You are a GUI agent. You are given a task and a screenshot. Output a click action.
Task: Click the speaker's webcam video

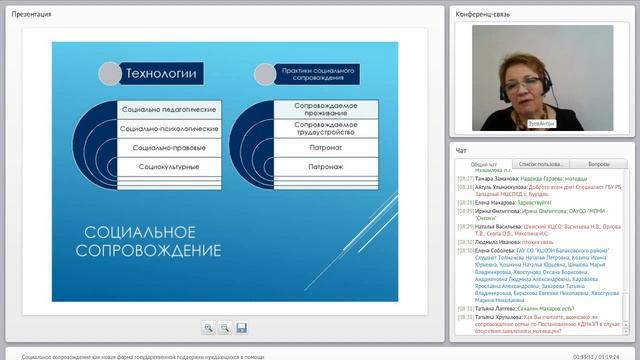point(542,78)
